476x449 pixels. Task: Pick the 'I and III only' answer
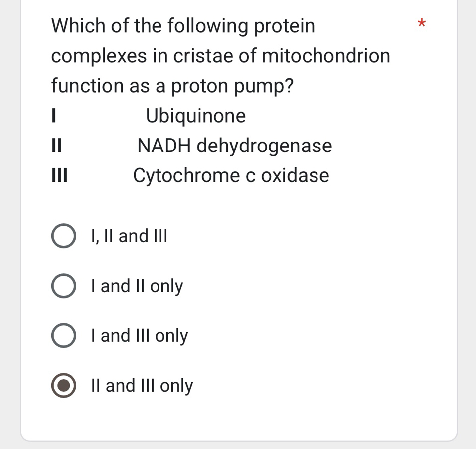63,335
